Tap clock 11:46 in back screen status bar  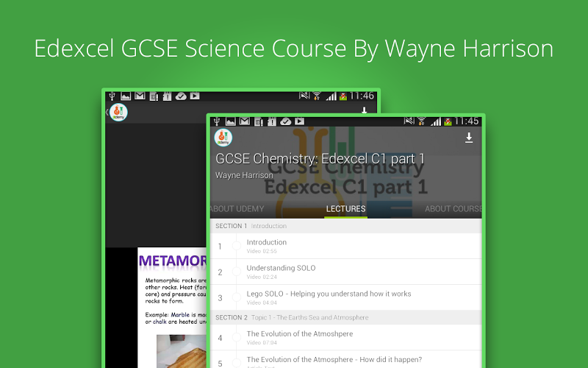[362, 96]
